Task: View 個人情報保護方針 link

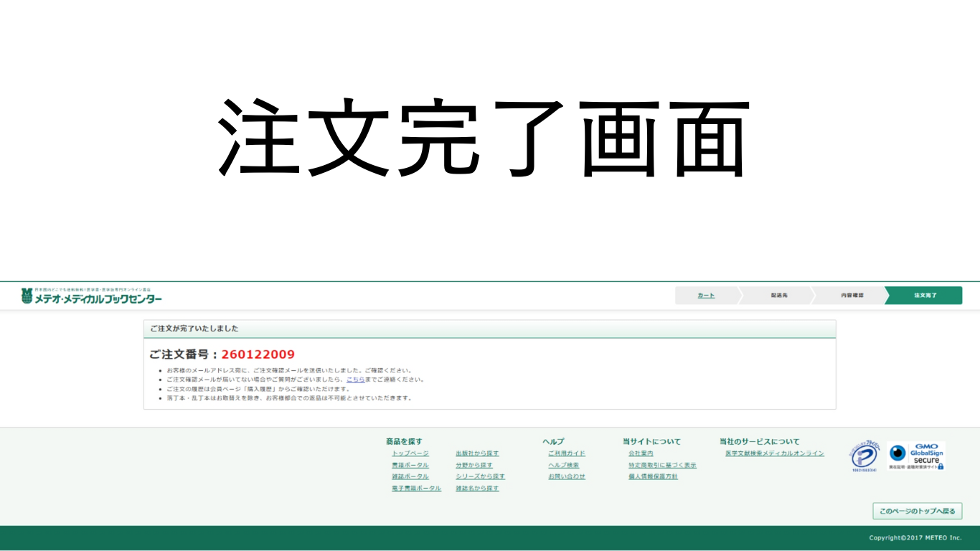Action: pos(653,476)
